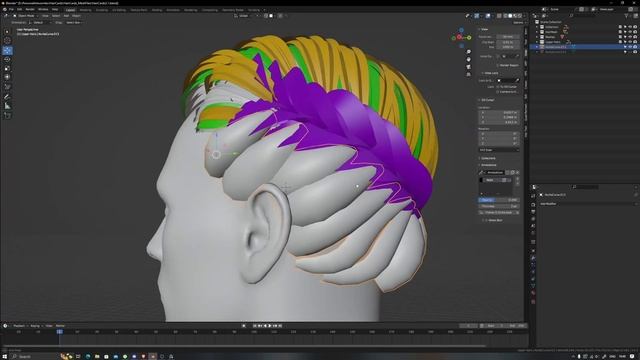Image resolution: width=640 pixels, height=360 pixels.
Task: Click the Blender logo menu icon
Action: [x=4, y=9]
